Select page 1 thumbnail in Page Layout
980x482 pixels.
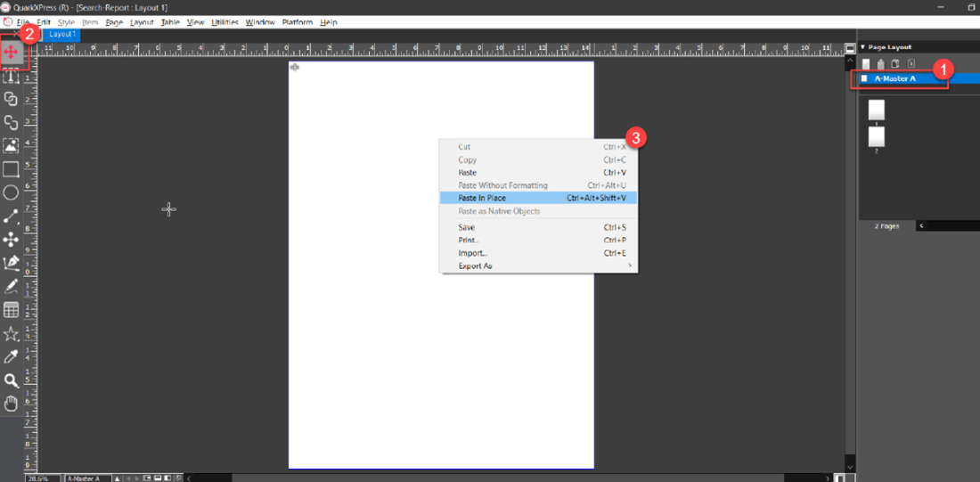point(877,110)
